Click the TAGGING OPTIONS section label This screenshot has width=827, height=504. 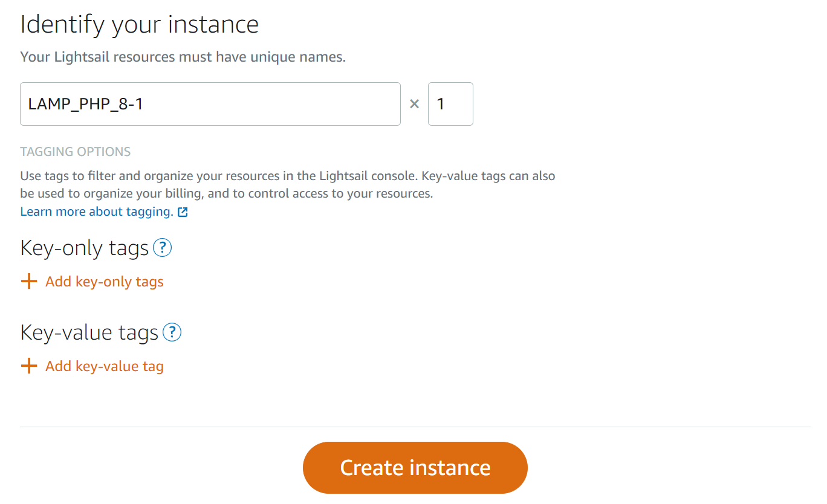point(76,152)
